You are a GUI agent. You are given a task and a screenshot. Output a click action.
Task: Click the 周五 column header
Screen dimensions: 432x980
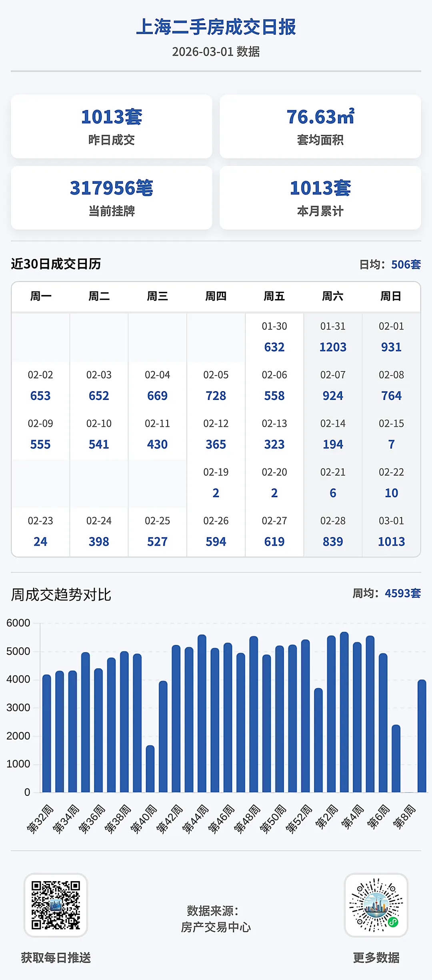(x=274, y=296)
